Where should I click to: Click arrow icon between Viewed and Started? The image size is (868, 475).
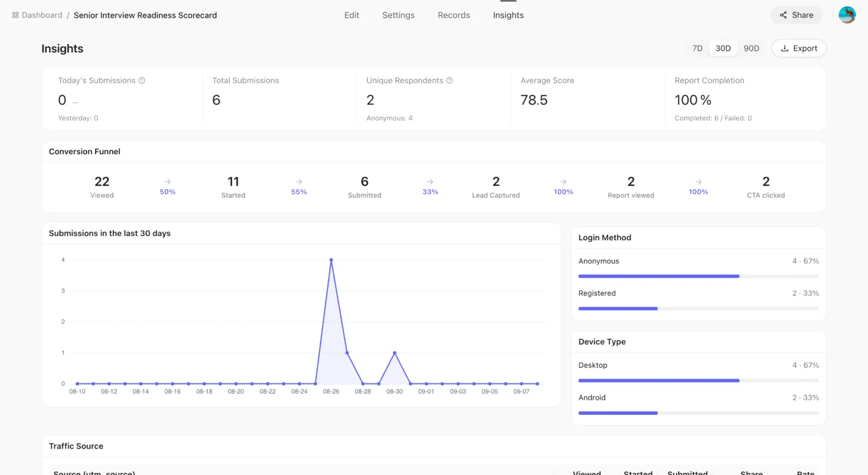[168, 182]
